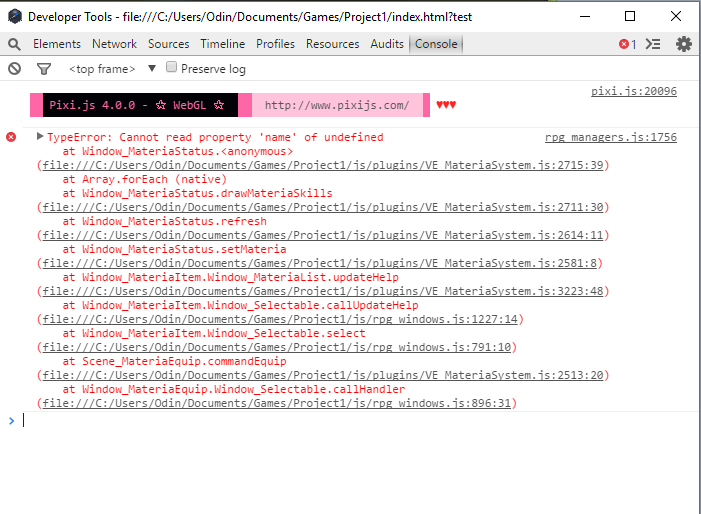Open rpg_windows.js:896:31 link
The width and height of the screenshot is (701, 514).
pos(277,403)
